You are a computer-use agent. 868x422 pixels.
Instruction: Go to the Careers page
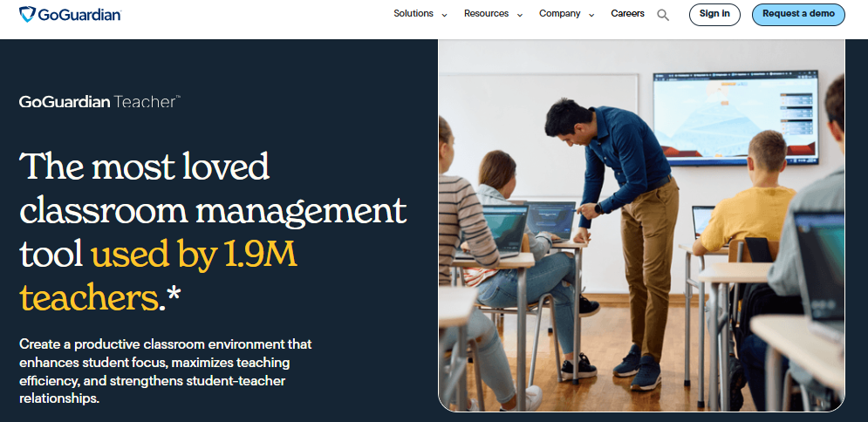point(628,14)
